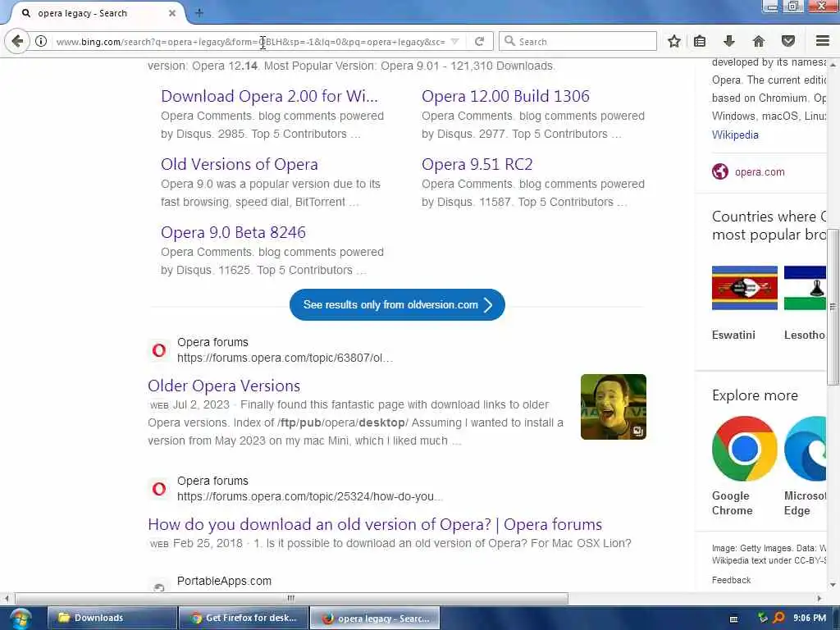Click the 'Google Chrome' label

pos(732,503)
